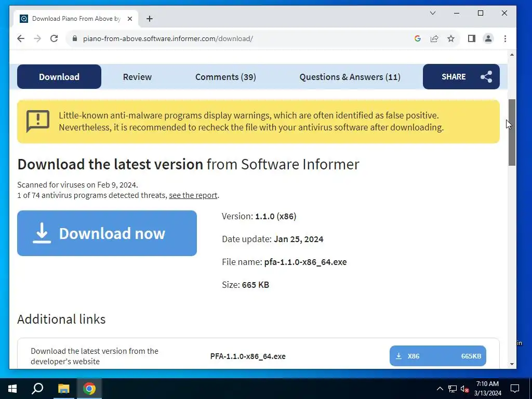Open the Chrome three-dot menu
Screen dimensions: 532x399
505,38
